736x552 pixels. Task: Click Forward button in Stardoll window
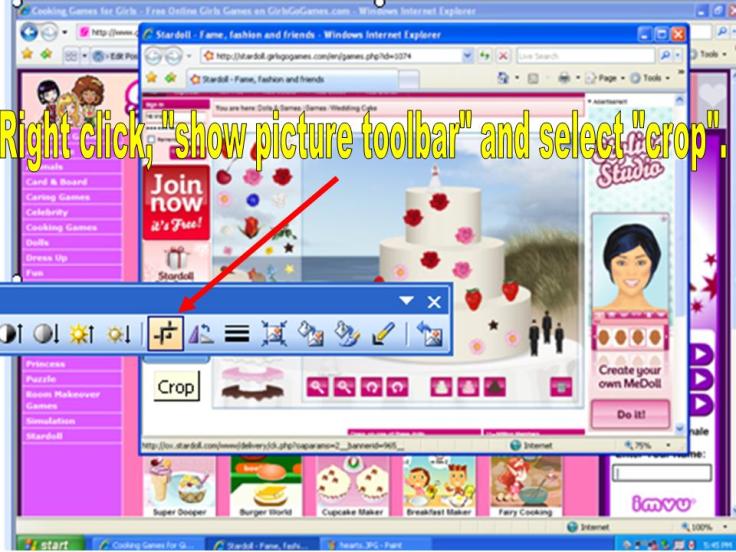tap(173, 56)
